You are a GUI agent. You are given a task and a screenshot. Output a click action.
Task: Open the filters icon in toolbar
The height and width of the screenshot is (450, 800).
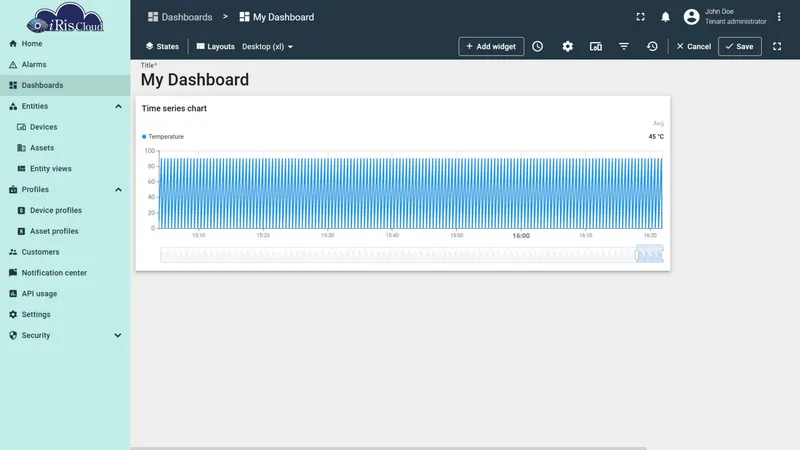pos(623,46)
